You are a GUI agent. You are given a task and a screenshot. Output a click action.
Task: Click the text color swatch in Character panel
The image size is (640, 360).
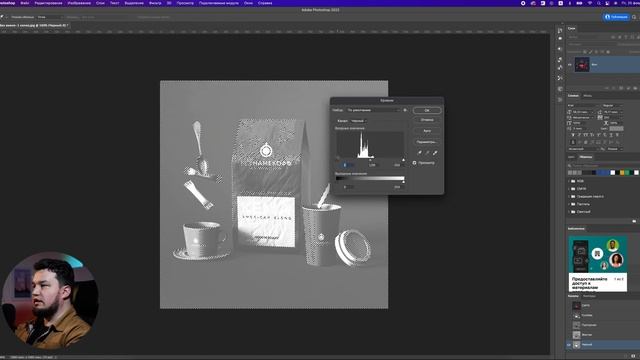pos(616,129)
